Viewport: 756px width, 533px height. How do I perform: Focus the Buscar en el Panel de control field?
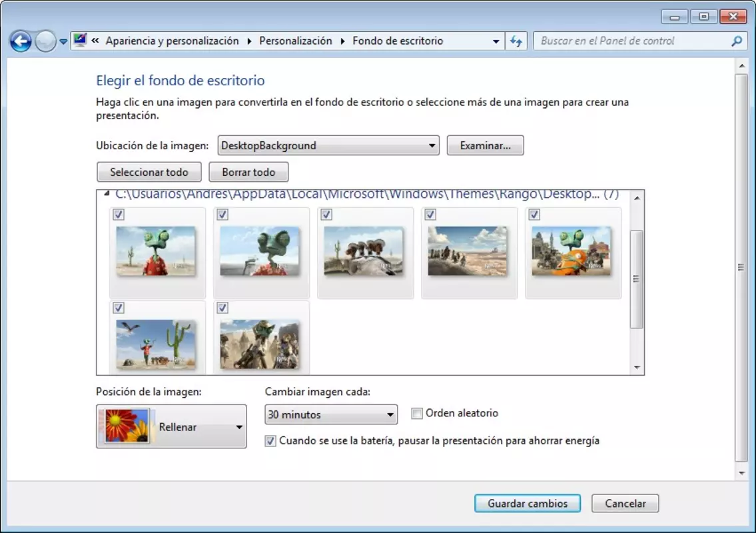(633, 41)
